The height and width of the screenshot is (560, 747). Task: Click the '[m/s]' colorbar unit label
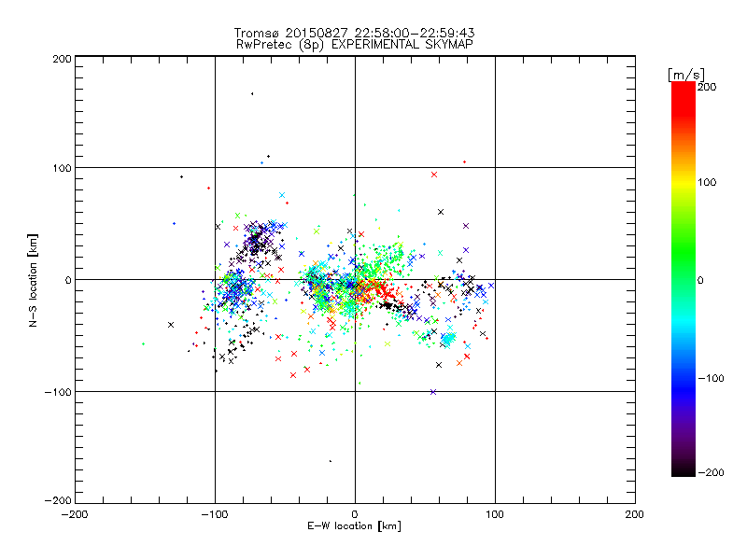click(x=685, y=75)
